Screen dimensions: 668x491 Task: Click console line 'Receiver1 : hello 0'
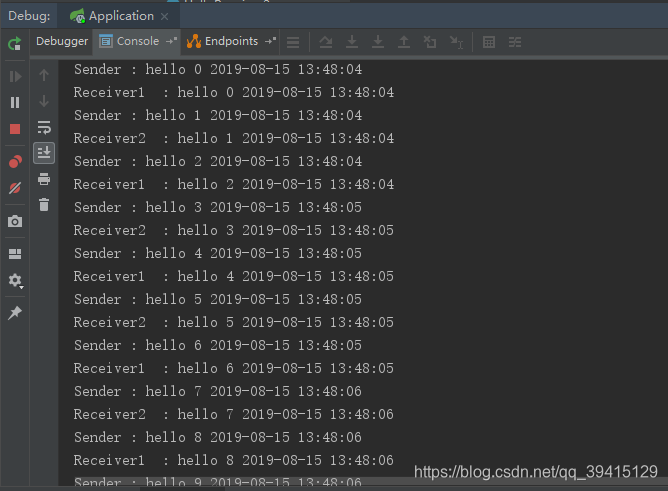click(x=234, y=92)
